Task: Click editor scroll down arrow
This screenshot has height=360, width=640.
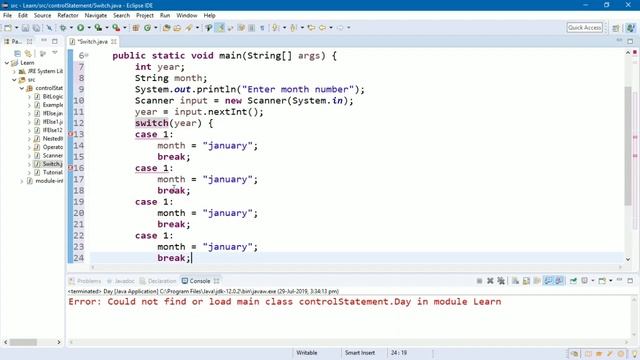Action: click(x=628, y=259)
